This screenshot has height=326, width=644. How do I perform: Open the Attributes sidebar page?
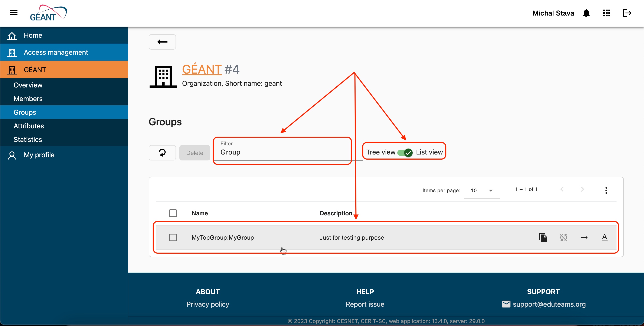click(64, 126)
